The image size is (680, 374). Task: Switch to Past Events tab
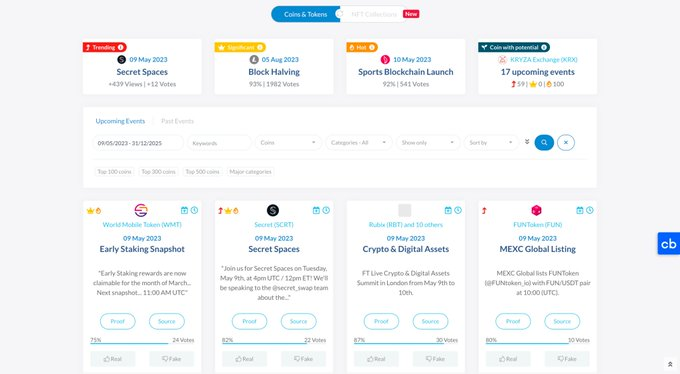click(177, 121)
